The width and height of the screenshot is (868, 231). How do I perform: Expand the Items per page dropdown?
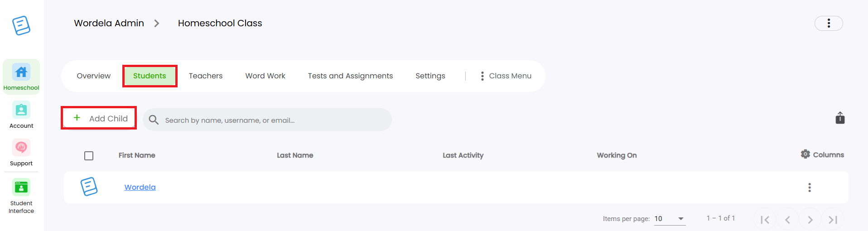pyautogui.click(x=670, y=219)
